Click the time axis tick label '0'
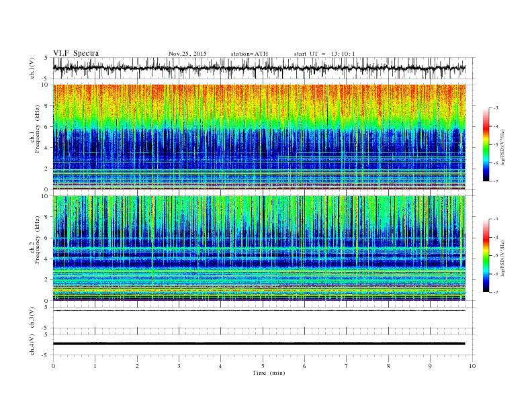The image size is (532, 411). click(x=53, y=366)
